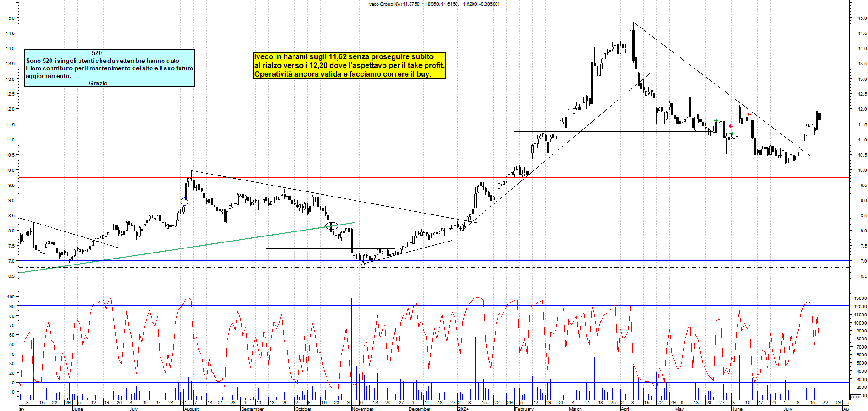868x411 pixels.
Task: Click the green rising trendline
Action: point(186,248)
